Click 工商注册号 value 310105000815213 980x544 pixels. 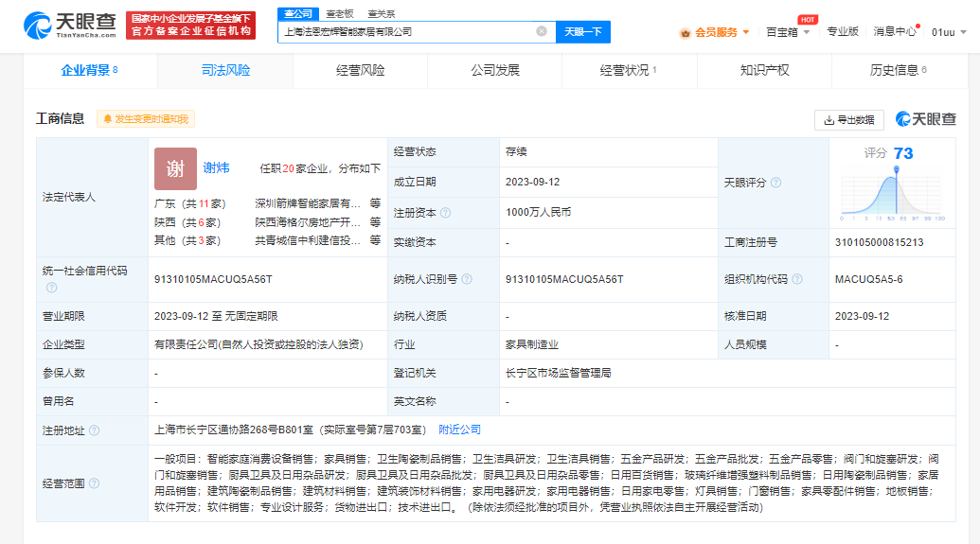tap(879, 242)
